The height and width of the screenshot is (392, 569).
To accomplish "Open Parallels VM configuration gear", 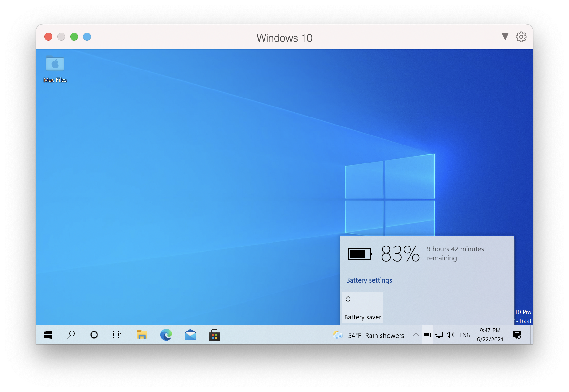I will coord(521,37).
